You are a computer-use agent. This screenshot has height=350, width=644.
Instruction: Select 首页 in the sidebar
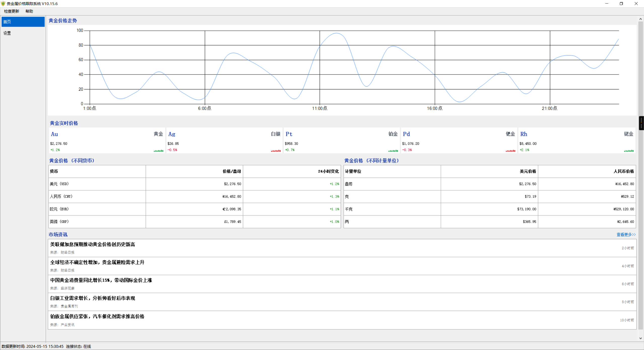click(23, 22)
